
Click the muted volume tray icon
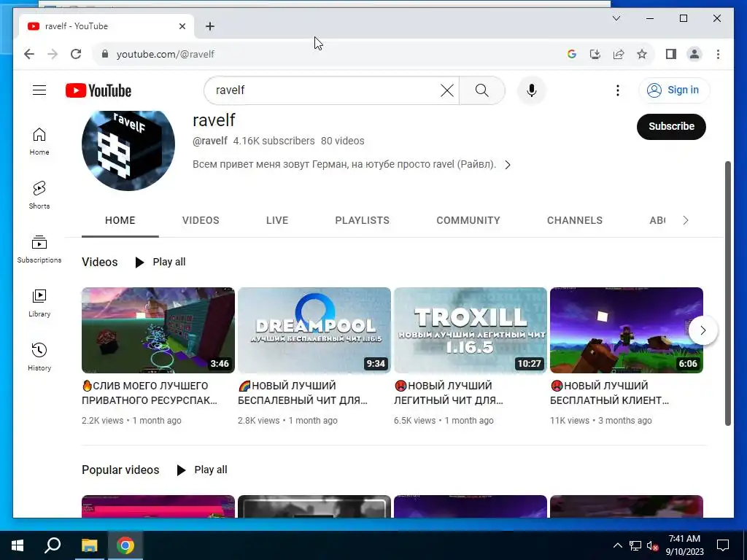tap(652, 545)
